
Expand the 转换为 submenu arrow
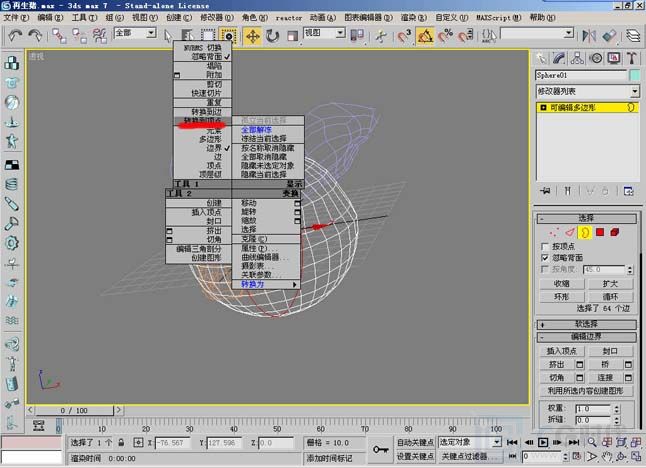pos(295,285)
